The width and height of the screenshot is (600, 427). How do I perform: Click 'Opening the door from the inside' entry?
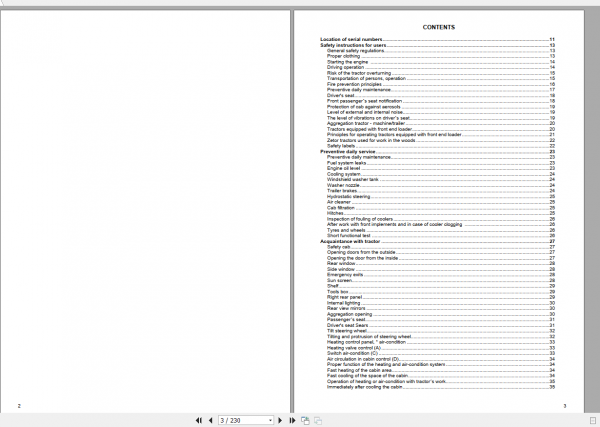tap(362, 258)
